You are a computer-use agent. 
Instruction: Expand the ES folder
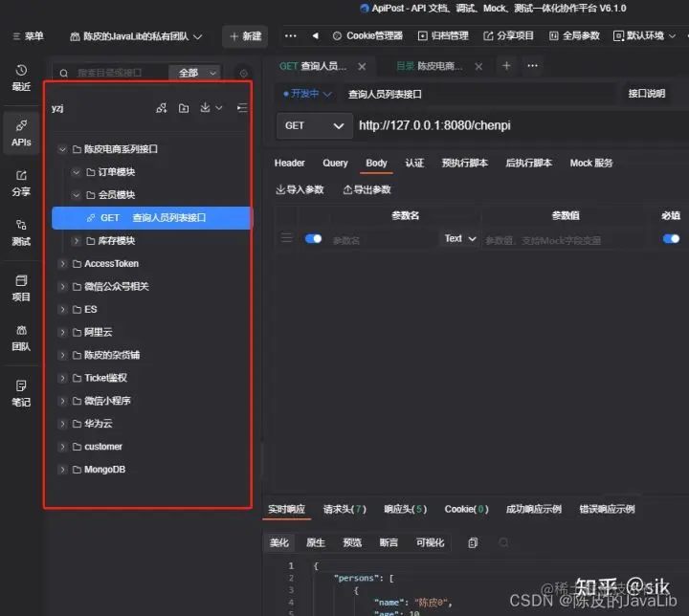(x=62, y=309)
